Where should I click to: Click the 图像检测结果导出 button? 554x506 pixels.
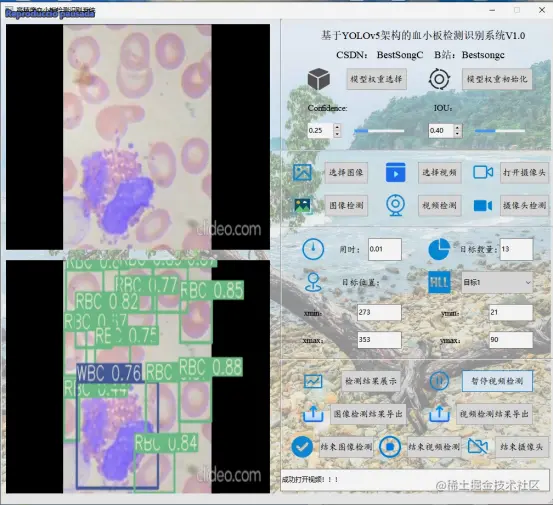[x=368, y=414]
